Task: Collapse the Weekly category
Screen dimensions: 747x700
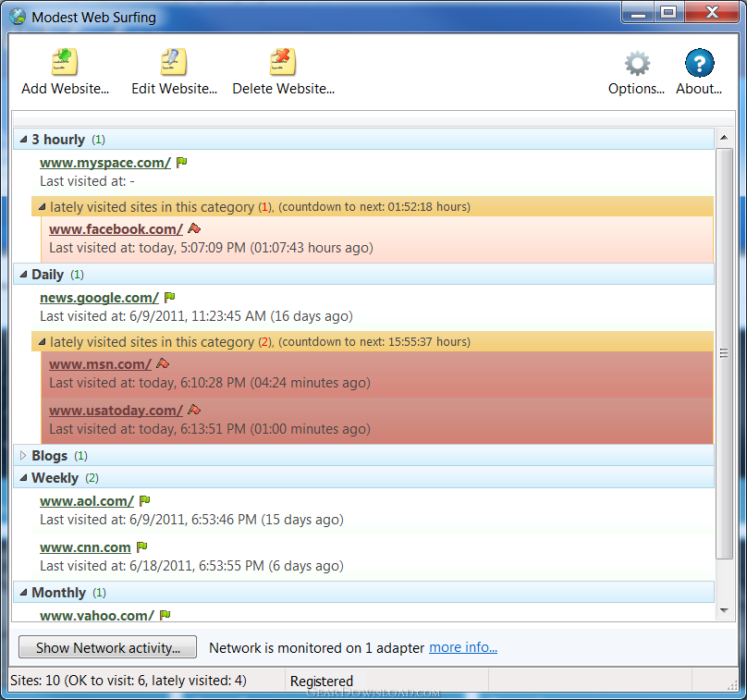Action: click(x=23, y=477)
